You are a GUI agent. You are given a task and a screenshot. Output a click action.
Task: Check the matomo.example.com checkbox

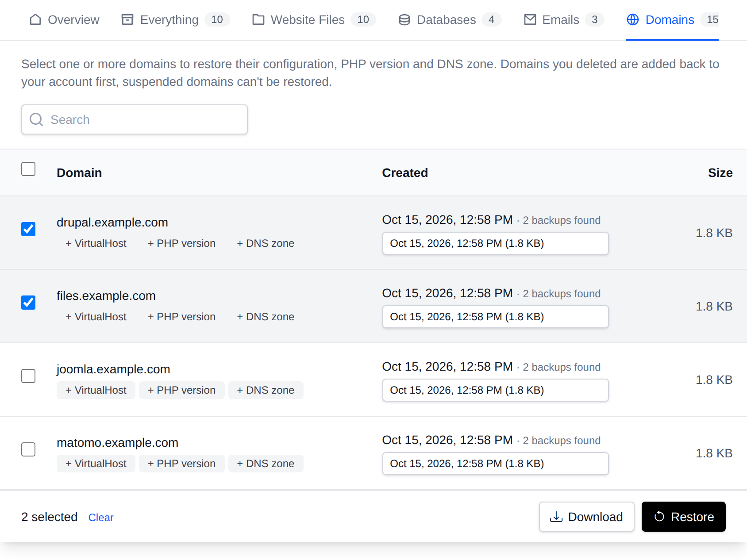[x=28, y=449]
